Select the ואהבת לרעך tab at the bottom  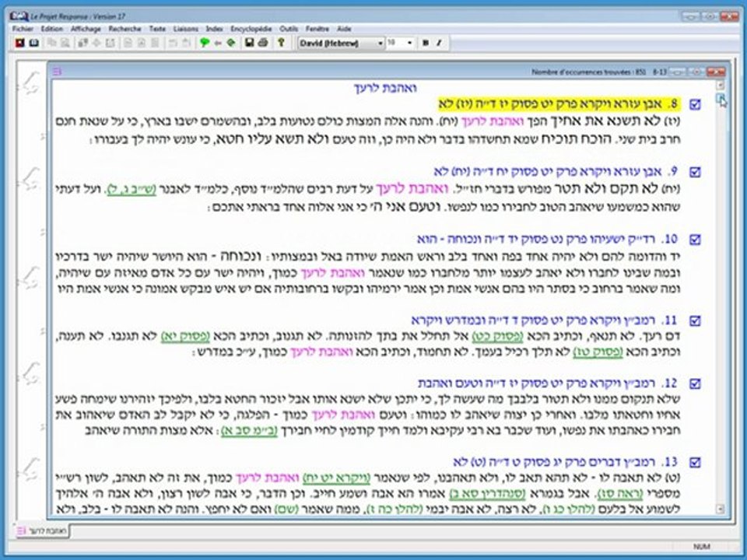point(42,530)
